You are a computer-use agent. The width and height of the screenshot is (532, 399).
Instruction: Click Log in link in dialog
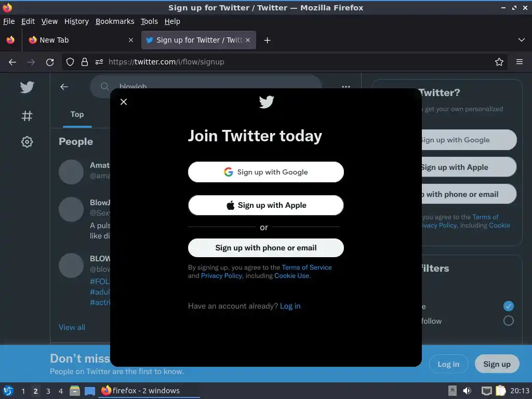(290, 306)
